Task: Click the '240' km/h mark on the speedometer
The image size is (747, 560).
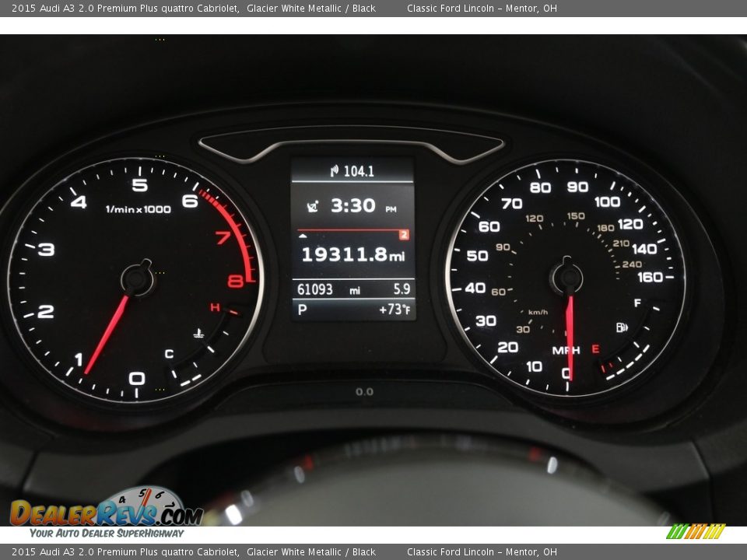Action: coord(632,264)
